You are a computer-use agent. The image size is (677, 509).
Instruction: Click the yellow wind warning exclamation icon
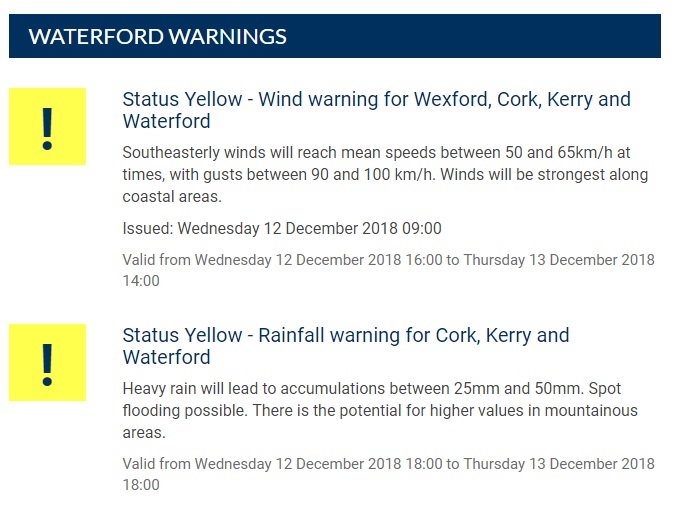coord(47,127)
